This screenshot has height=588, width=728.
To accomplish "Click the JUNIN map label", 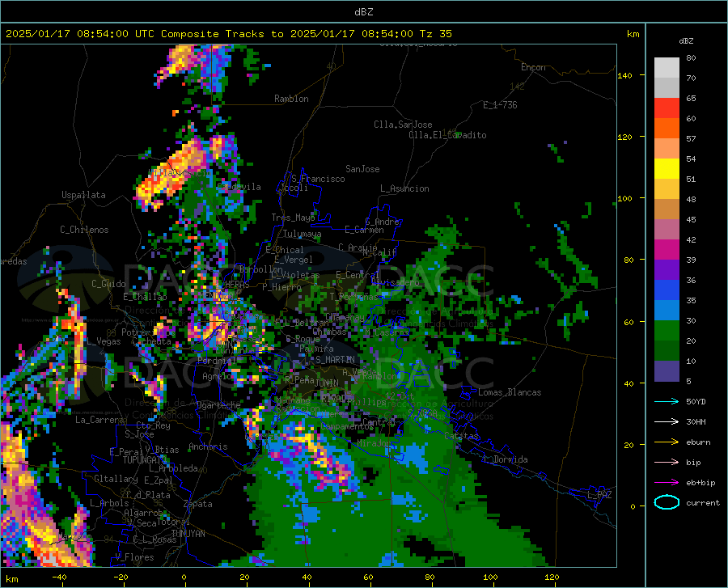I will [327, 383].
